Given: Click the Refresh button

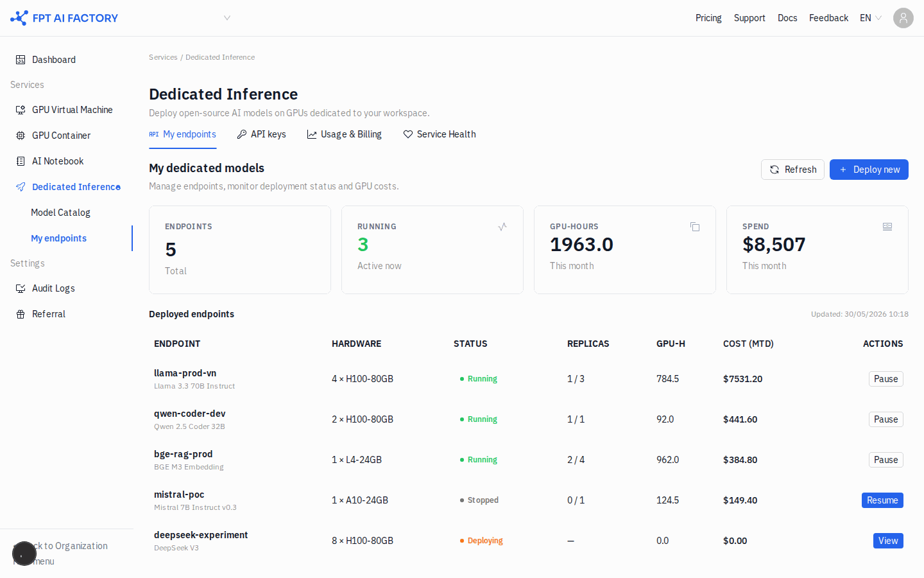Looking at the screenshot, I should click(x=792, y=170).
